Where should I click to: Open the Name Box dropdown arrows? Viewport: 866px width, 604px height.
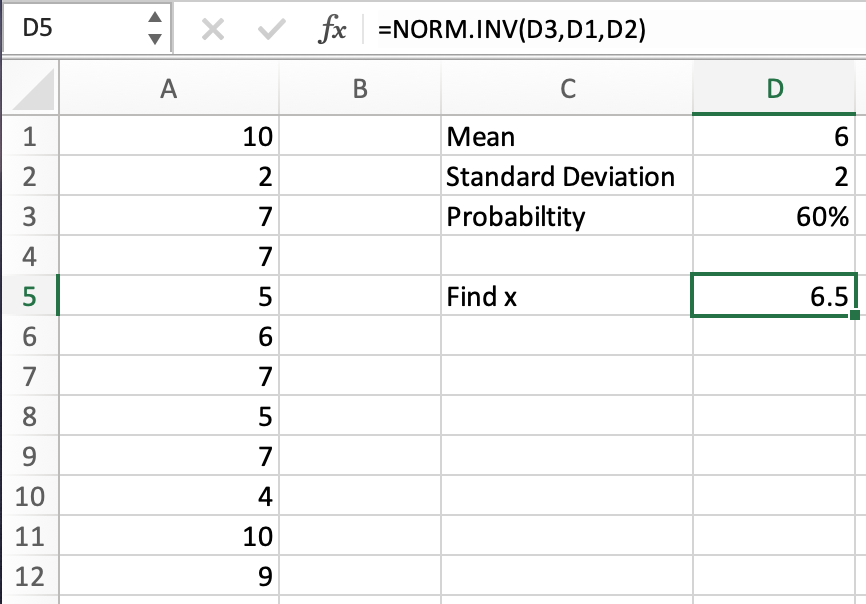point(154,29)
